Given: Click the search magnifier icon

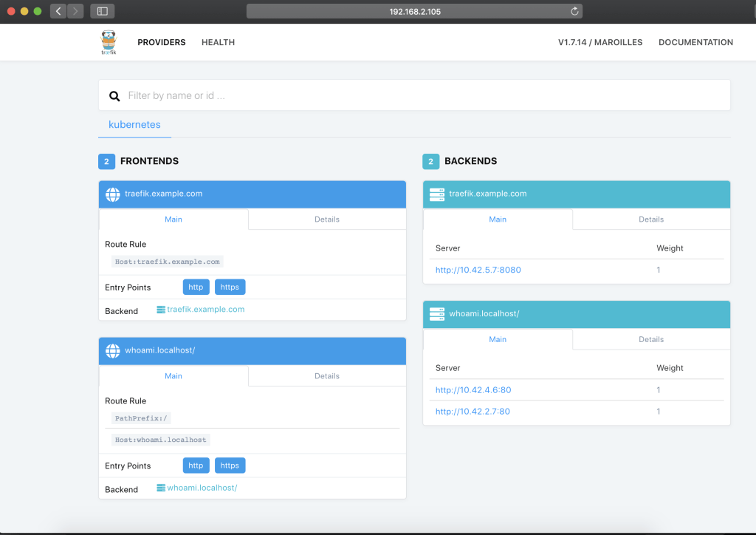Looking at the screenshot, I should [114, 96].
